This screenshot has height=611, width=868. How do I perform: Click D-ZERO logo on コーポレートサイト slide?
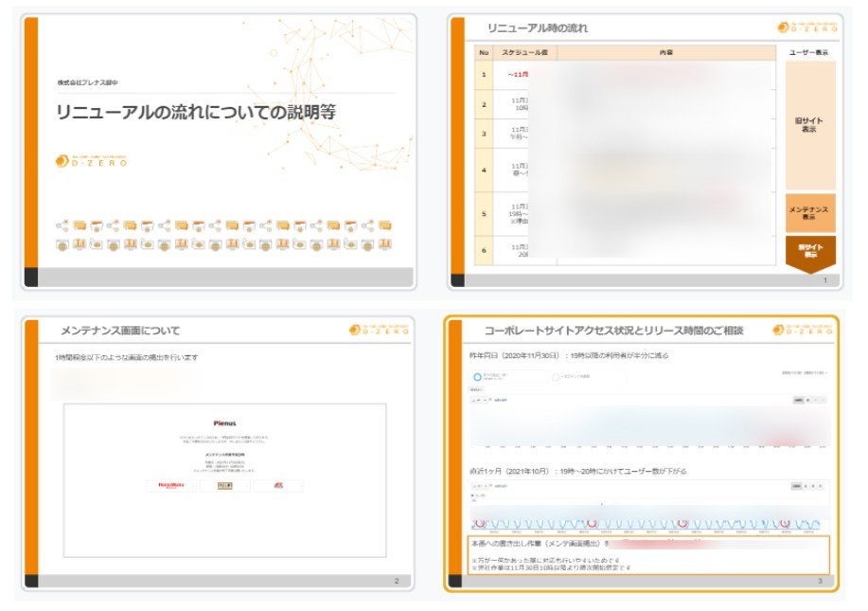point(805,330)
